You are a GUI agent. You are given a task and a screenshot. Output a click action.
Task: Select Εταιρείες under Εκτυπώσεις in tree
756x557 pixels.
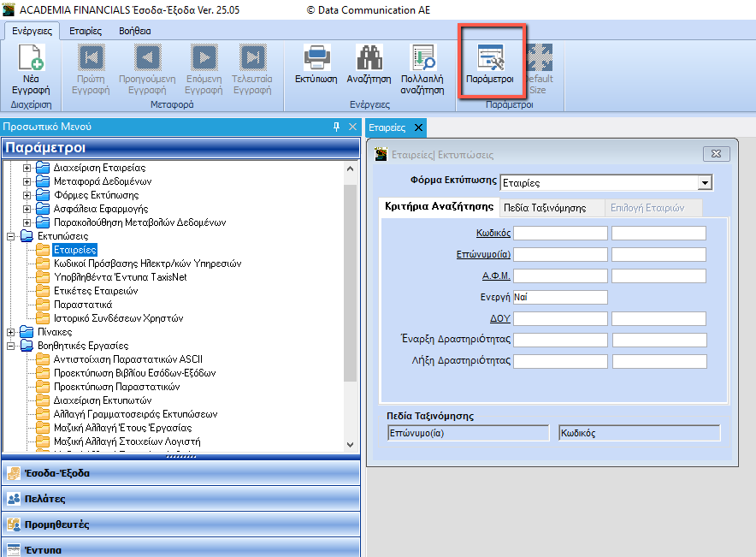74,250
